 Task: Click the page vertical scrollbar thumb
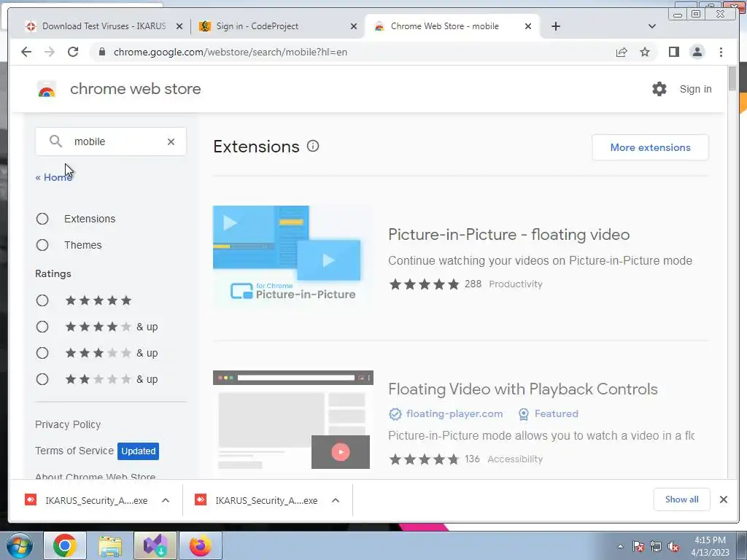click(732, 79)
